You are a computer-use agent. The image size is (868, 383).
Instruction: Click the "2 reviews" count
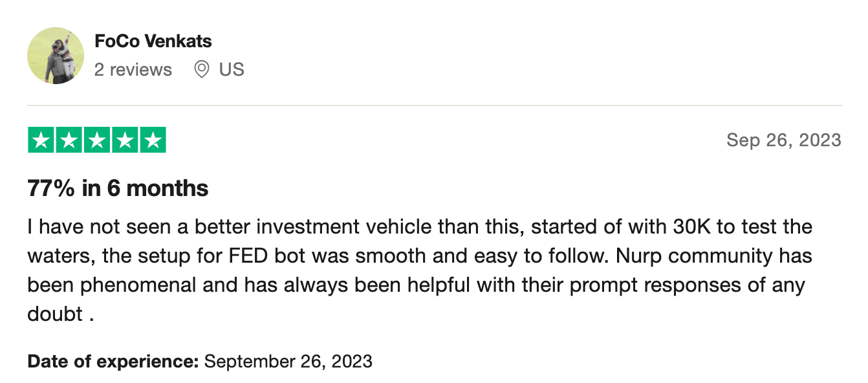click(x=133, y=69)
